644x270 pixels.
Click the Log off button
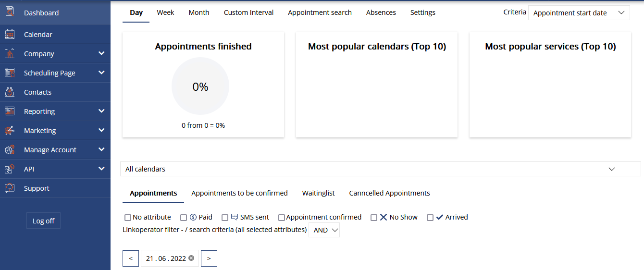coord(43,221)
